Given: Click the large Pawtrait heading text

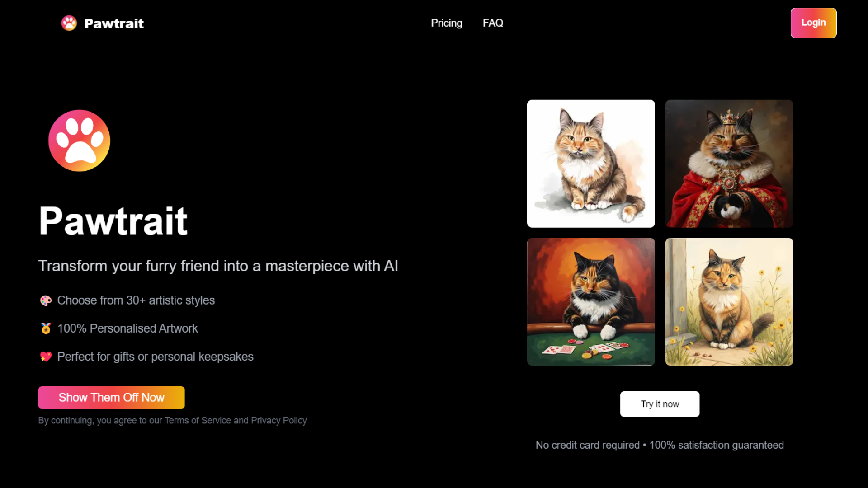Looking at the screenshot, I should (113, 221).
